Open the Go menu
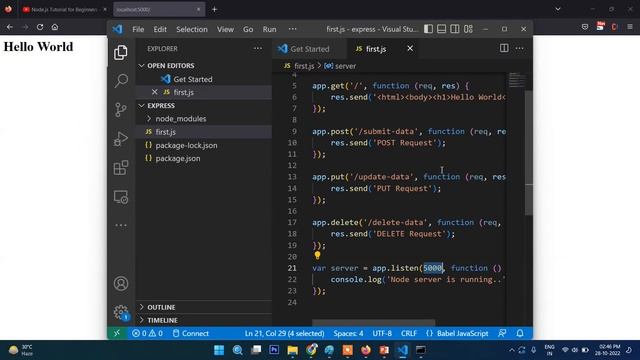640x360 pixels. tap(248, 29)
